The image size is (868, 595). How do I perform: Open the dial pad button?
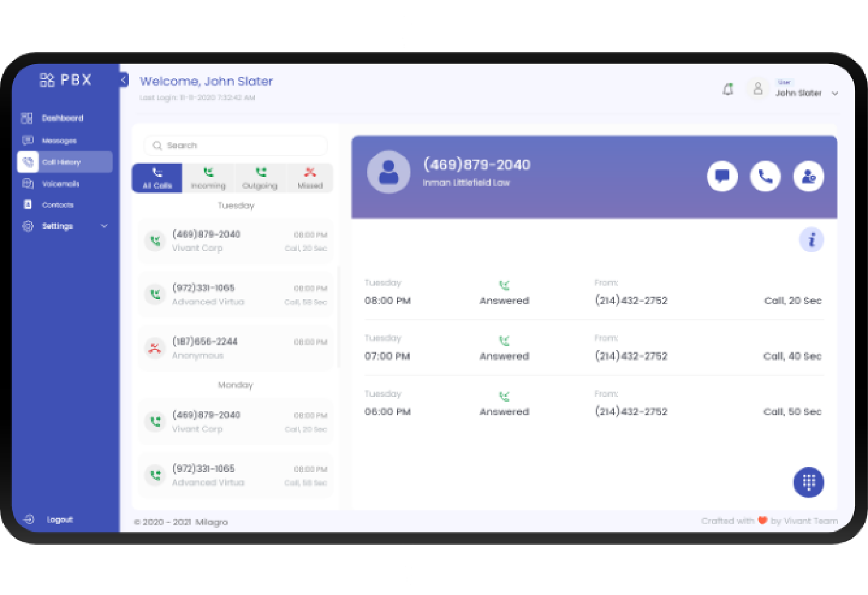pos(809,482)
